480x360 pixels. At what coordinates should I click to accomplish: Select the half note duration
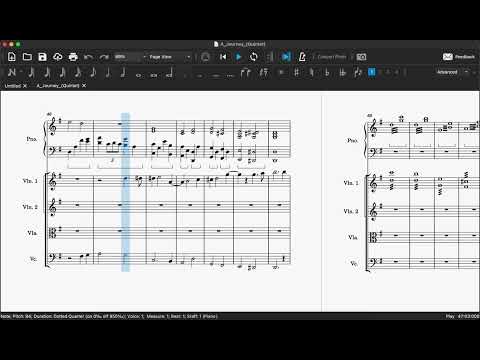click(x=123, y=72)
